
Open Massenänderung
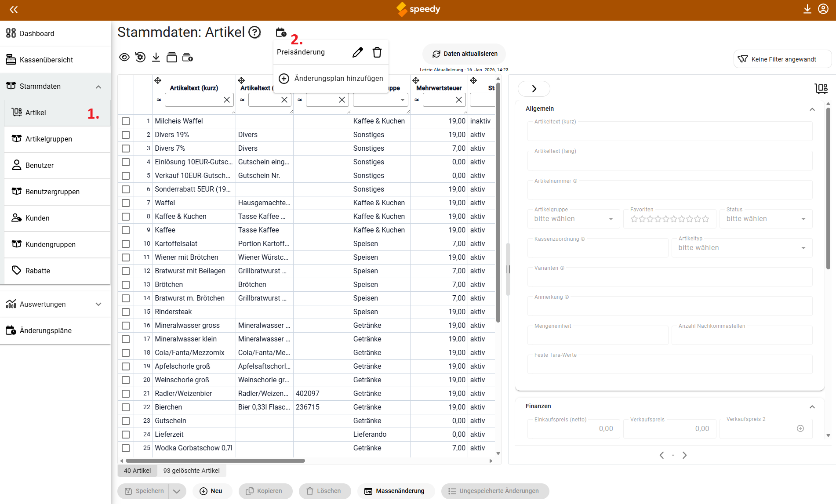396,491
